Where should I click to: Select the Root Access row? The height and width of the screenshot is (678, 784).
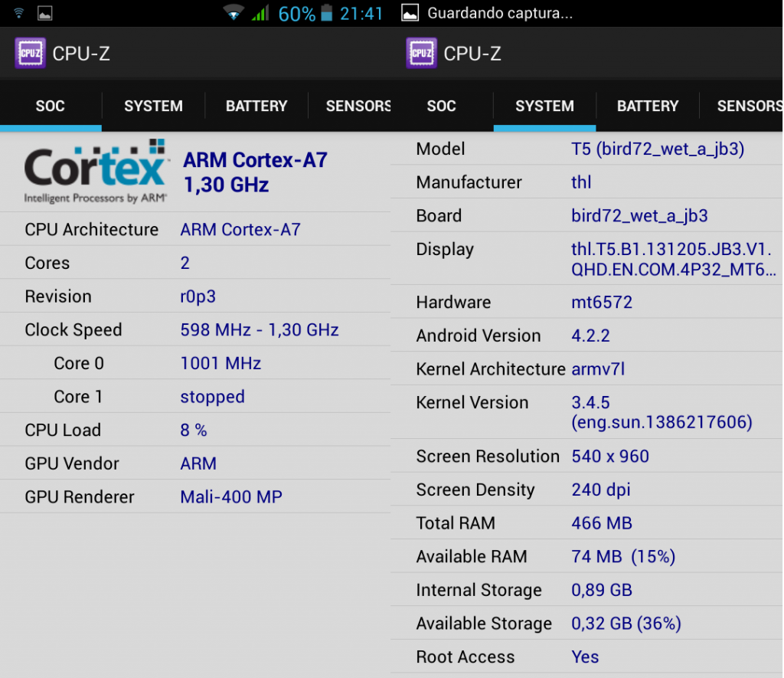(x=586, y=657)
